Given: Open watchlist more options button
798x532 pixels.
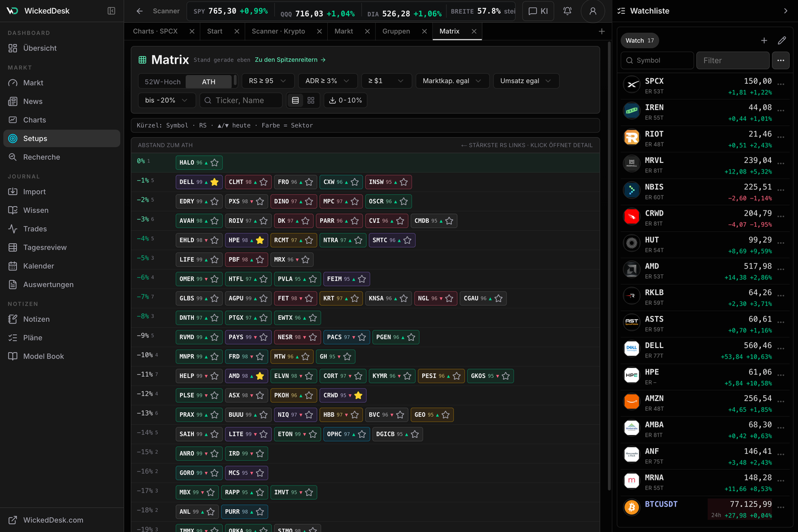Looking at the screenshot, I should [781, 60].
